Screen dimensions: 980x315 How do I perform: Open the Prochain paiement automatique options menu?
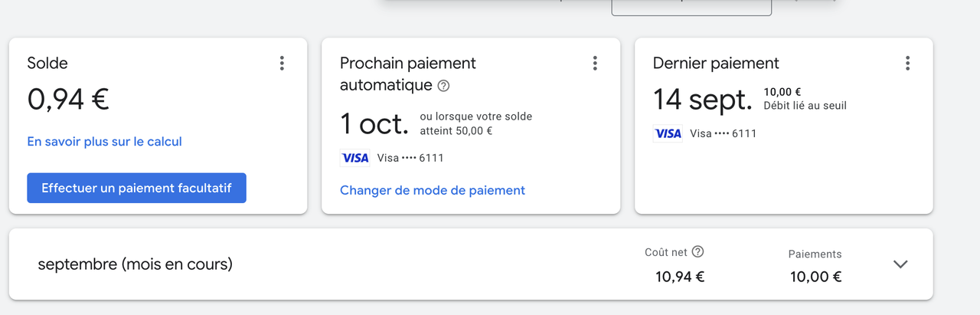point(595,64)
